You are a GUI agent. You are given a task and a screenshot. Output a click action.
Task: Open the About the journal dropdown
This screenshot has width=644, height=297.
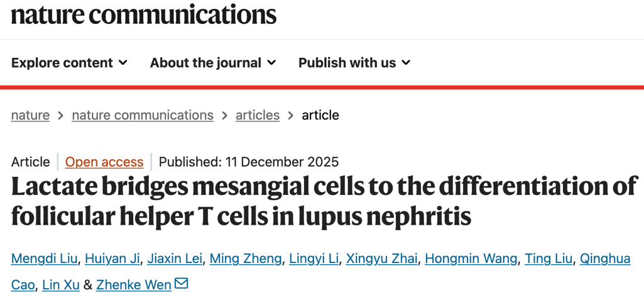click(x=212, y=63)
